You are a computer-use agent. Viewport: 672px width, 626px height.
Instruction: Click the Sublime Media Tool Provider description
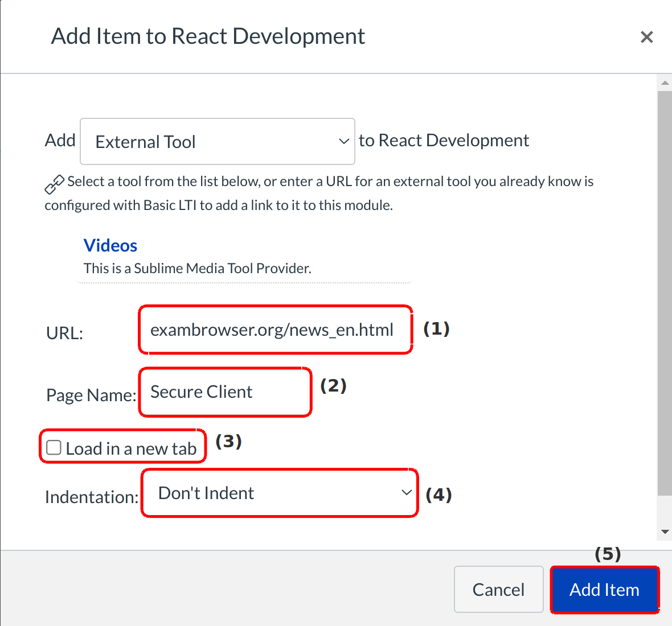coord(197,268)
